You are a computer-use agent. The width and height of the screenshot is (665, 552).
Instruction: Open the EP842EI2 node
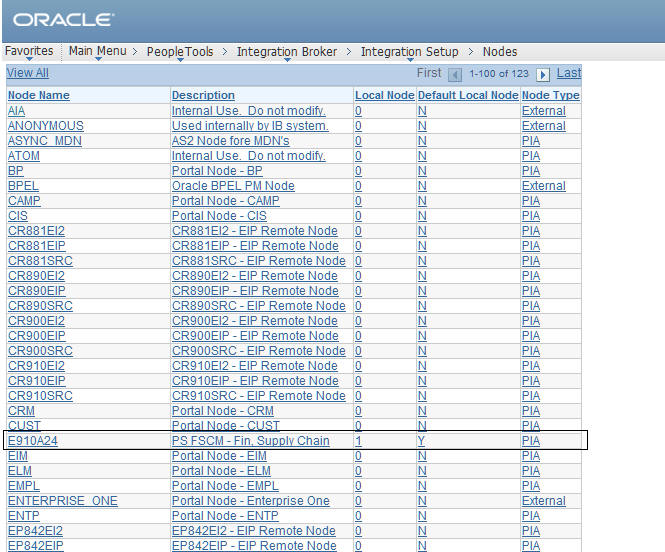[35, 531]
